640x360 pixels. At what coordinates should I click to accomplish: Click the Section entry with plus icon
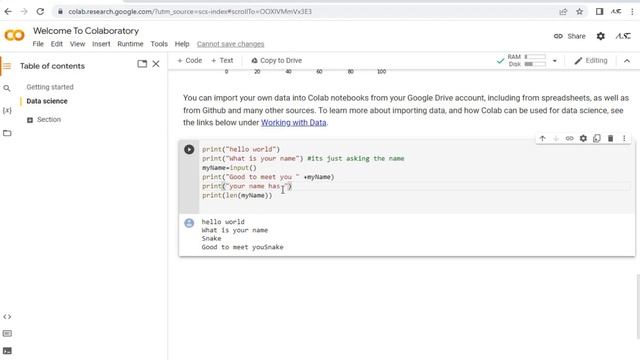44,120
